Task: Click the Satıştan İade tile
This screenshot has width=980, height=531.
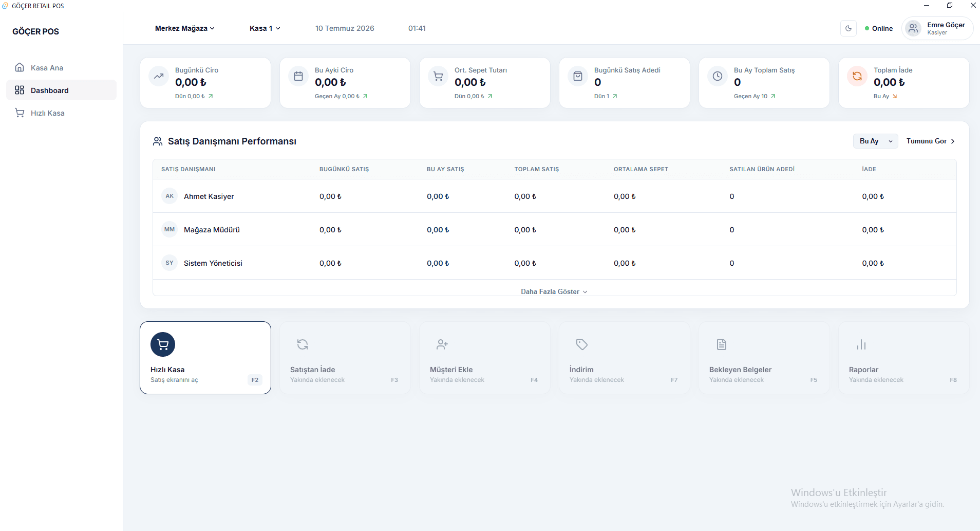Action: [x=345, y=358]
